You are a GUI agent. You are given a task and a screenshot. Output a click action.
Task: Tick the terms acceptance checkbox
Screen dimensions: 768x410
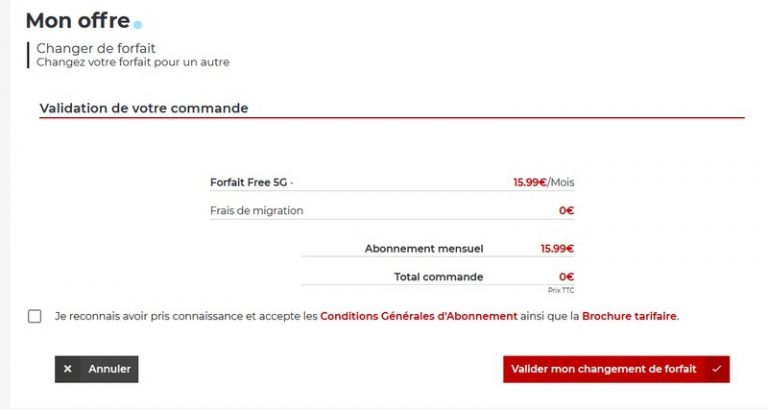(x=35, y=316)
